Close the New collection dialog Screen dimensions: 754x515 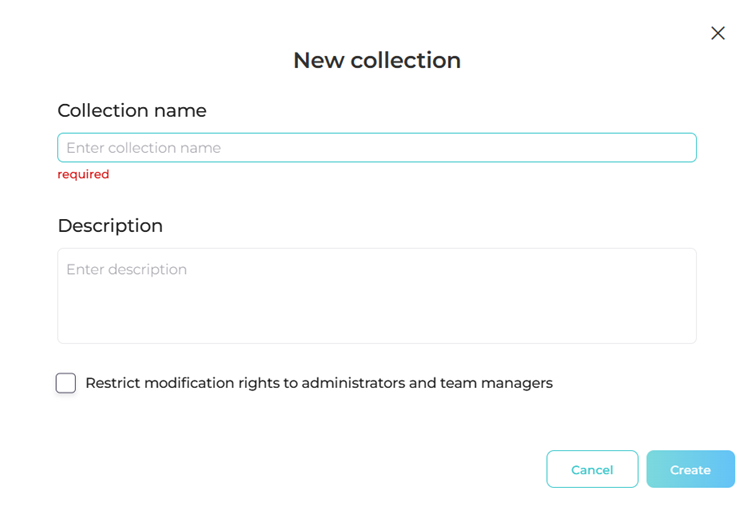717,33
